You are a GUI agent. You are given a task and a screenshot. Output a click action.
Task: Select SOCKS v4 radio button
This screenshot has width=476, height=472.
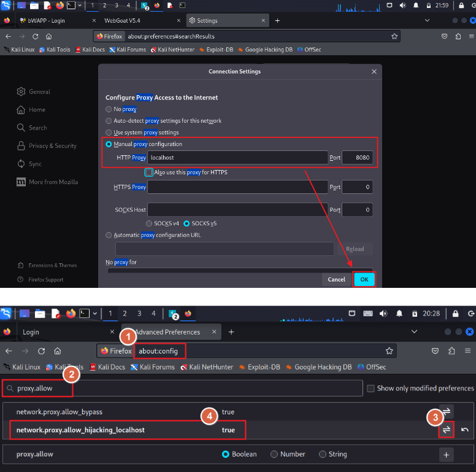click(x=148, y=223)
